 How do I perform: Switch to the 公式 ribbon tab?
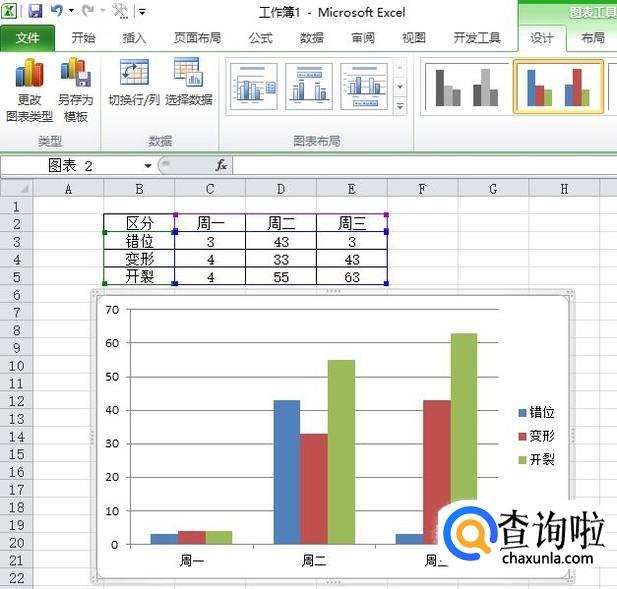(x=260, y=38)
